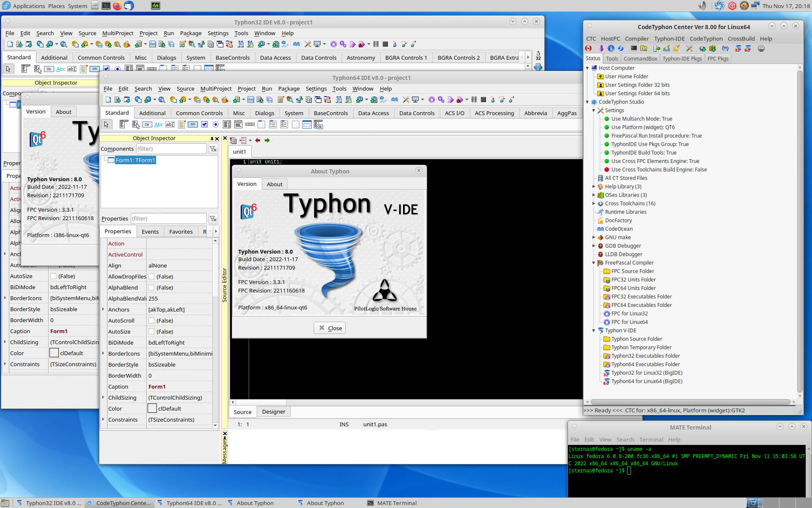Switch to the Designer tab in the source editor

pyautogui.click(x=273, y=411)
